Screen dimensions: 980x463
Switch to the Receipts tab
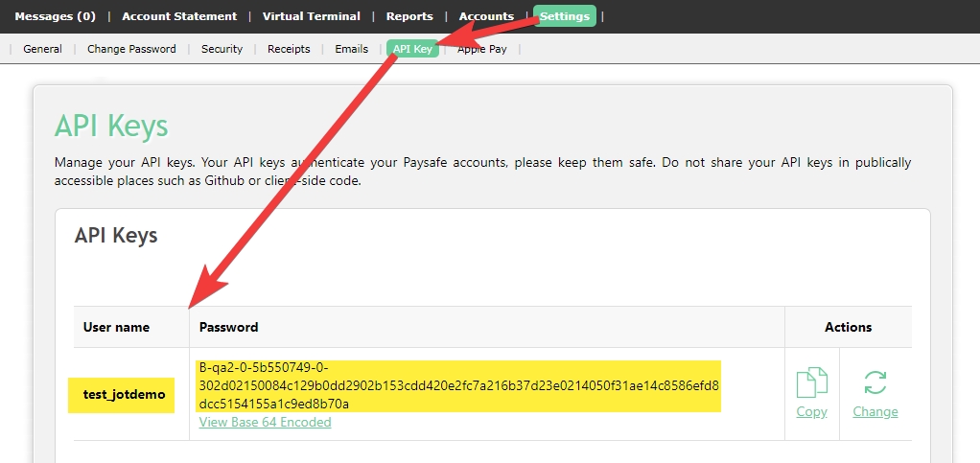coord(289,49)
